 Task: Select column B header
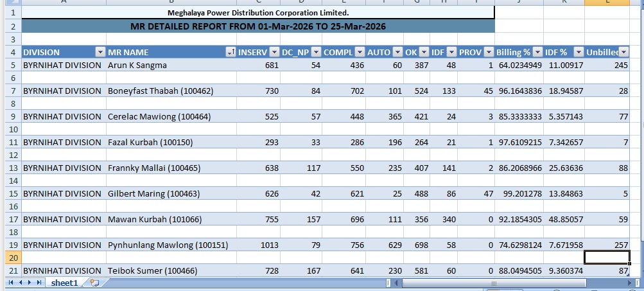click(x=170, y=3)
